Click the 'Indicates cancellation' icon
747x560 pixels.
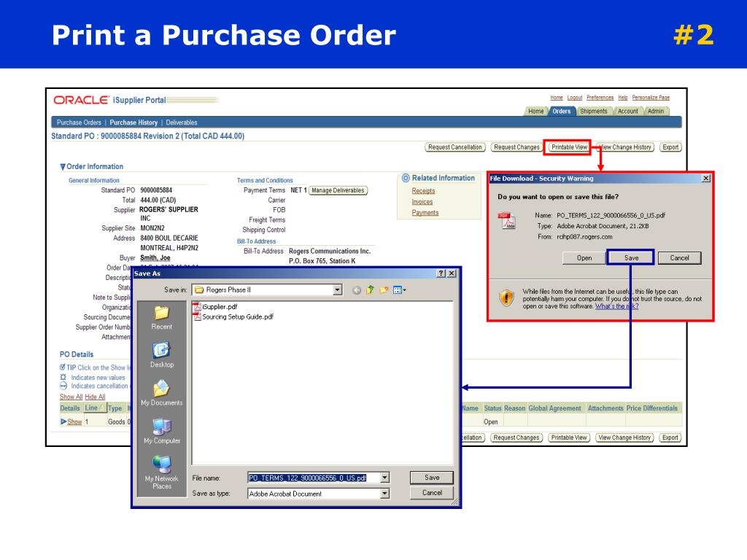tap(63, 386)
